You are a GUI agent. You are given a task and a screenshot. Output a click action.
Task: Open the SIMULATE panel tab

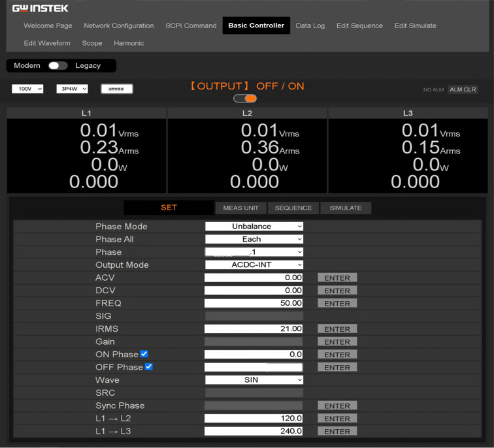346,208
